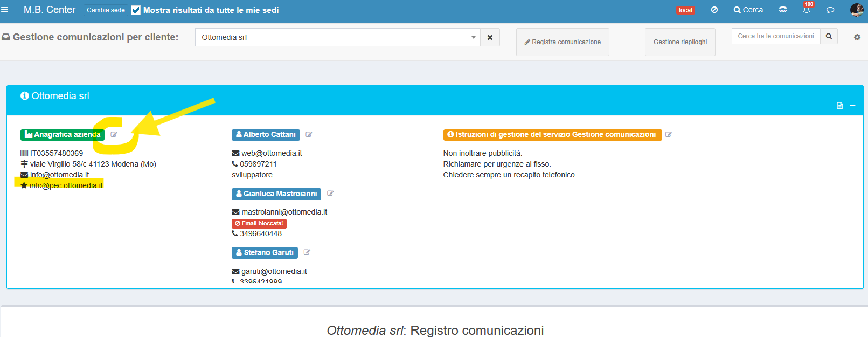Click Gestione riepiloghi button
Image resolution: width=868 pixels, height=337 pixels.
680,42
